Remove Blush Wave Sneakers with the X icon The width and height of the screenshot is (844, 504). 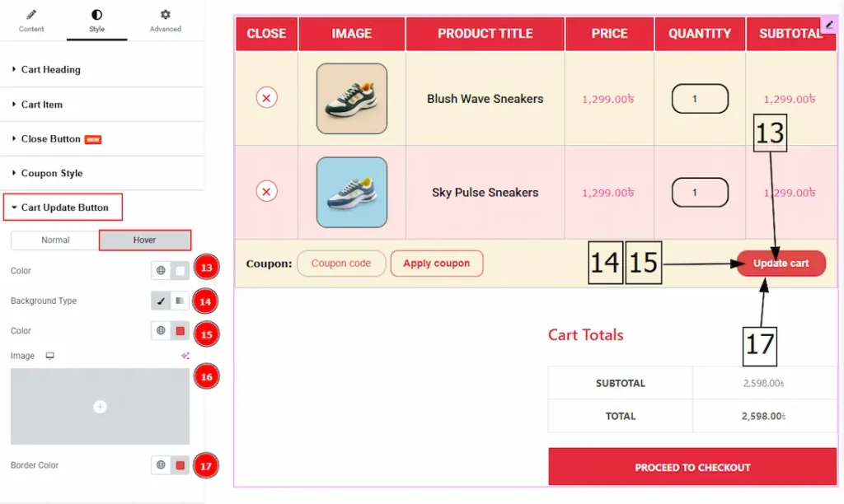pyautogui.click(x=266, y=98)
